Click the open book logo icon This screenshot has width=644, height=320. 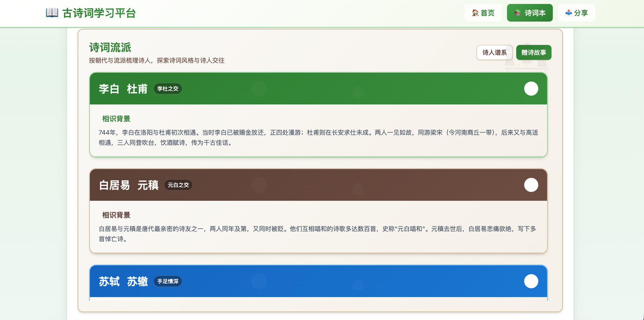52,13
